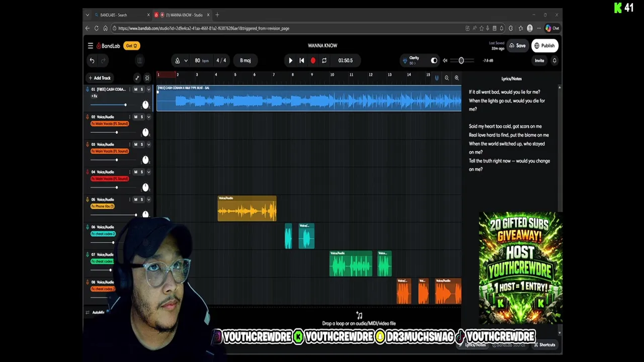The height and width of the screenshot is (362, 644).
Task: Open metronome options dropdown arrow
Action: pyautogui.click(x=186, y=60)
